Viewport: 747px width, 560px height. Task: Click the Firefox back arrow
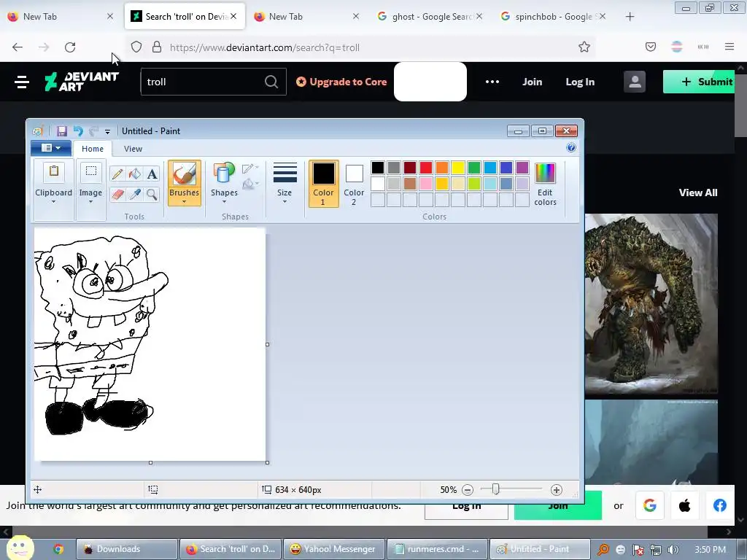coord(18,47)
